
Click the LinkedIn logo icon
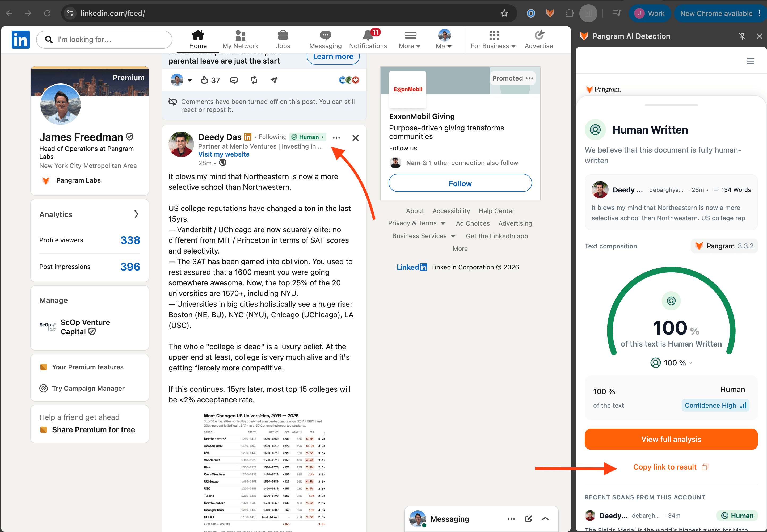click(21, 40)
